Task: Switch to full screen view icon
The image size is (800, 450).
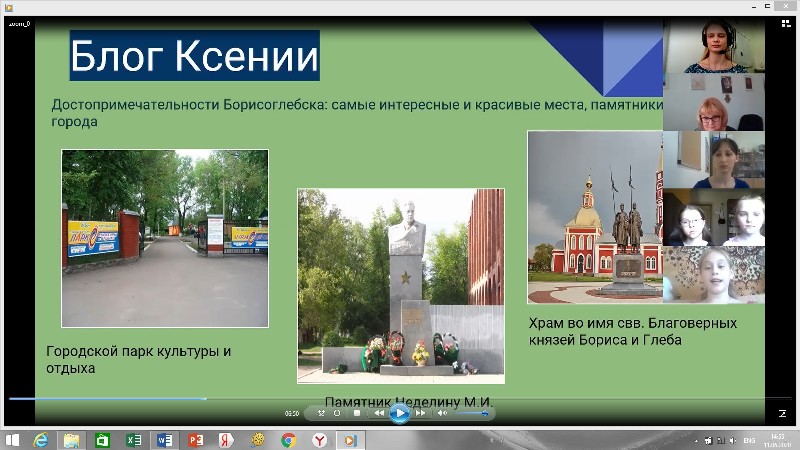Action: tap(782, 412)
